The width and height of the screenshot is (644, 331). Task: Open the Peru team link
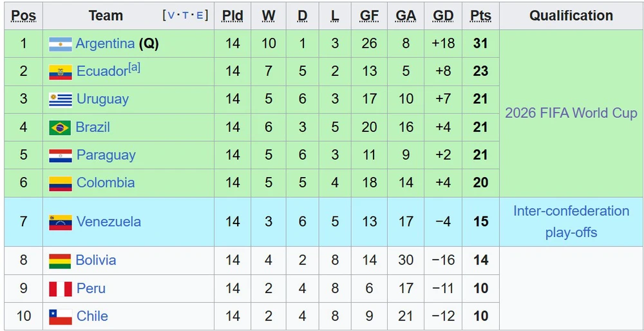[91, 288]
